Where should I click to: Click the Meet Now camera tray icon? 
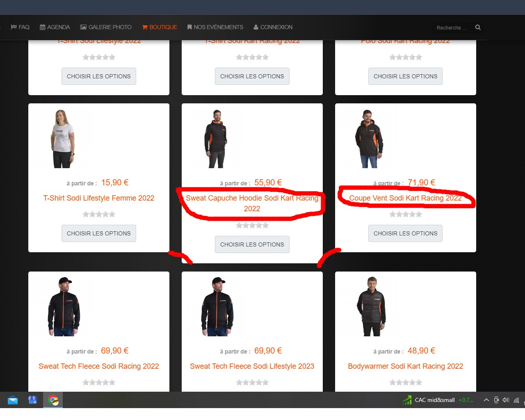pos(496,400)
